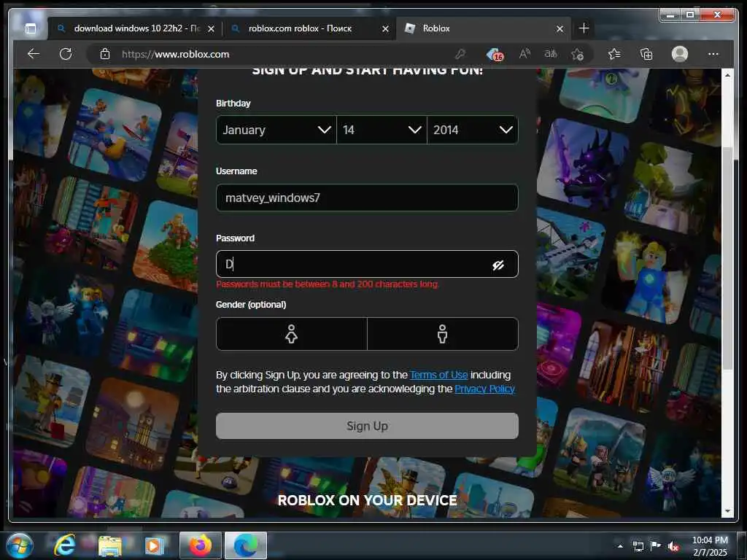Open the birthday month dropdown January
Image resolution: width=747 pixels, height=560 pixels.
pos(276,130)
